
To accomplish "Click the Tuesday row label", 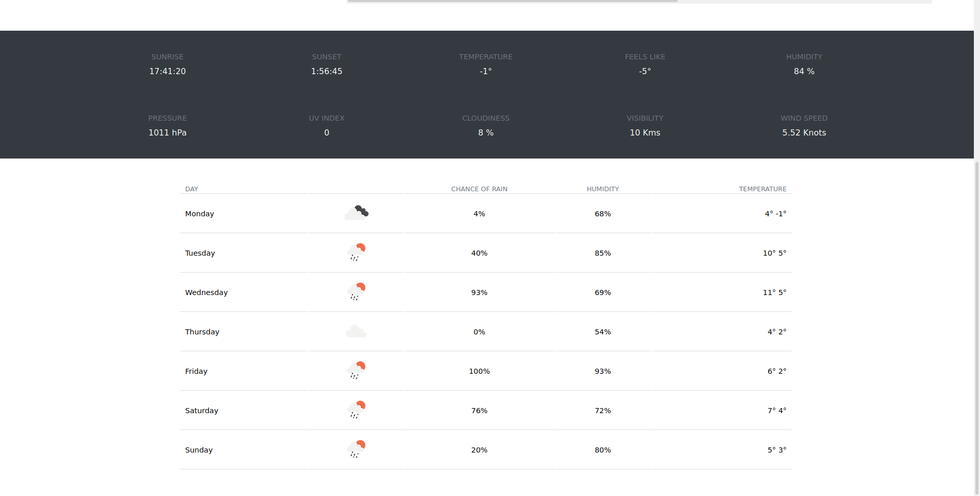I will pyautogui.click(x=200, y=253).
